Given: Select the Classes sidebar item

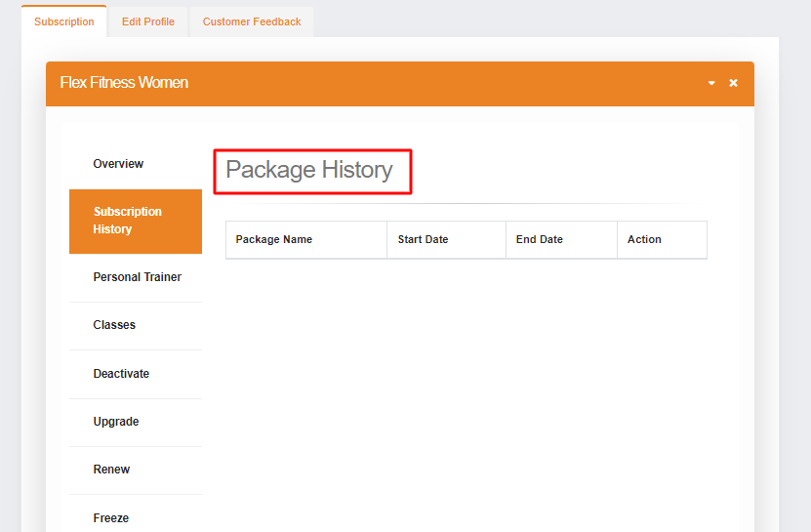Looking at the screenshot, I should click(x=114, y=325).
